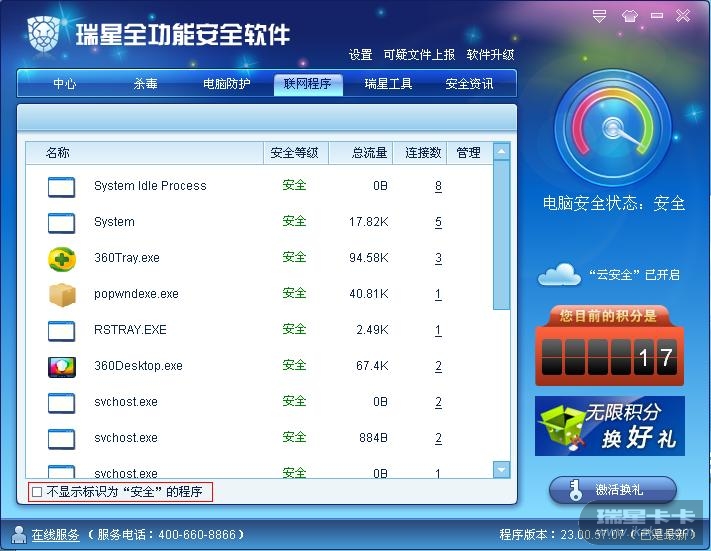The image size is (711, 551).
Task: Click scrollbar down arrow in process list
Action: pyautogui.click(x=502, y=469)
